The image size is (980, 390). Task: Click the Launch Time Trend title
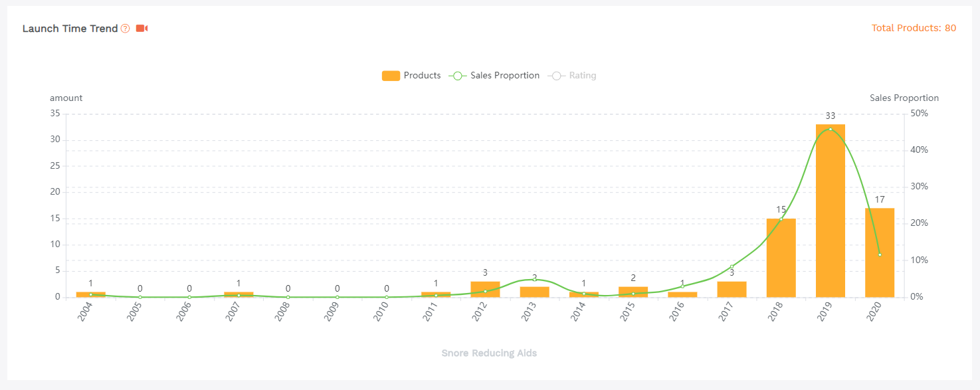point(70,29)
